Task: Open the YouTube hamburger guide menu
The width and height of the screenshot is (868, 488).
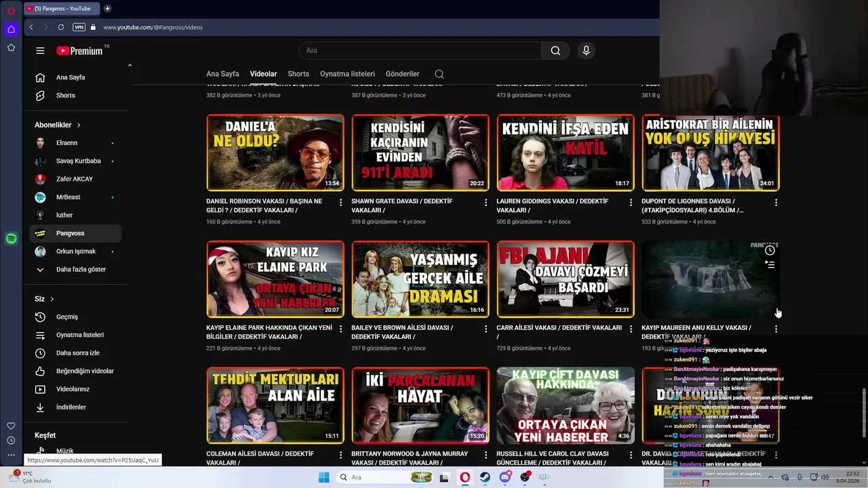Action: pyautogui.click(x=40, y=51)
